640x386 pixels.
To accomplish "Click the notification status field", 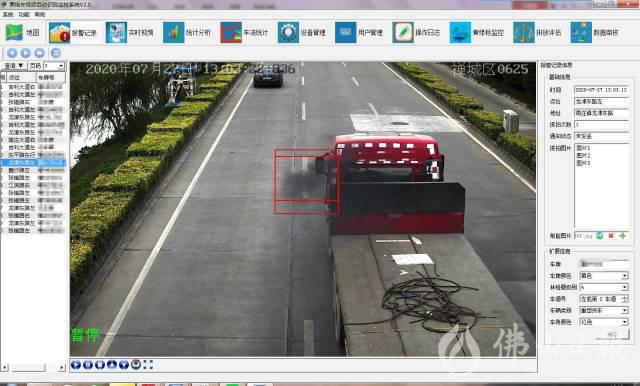I will 601,136.
